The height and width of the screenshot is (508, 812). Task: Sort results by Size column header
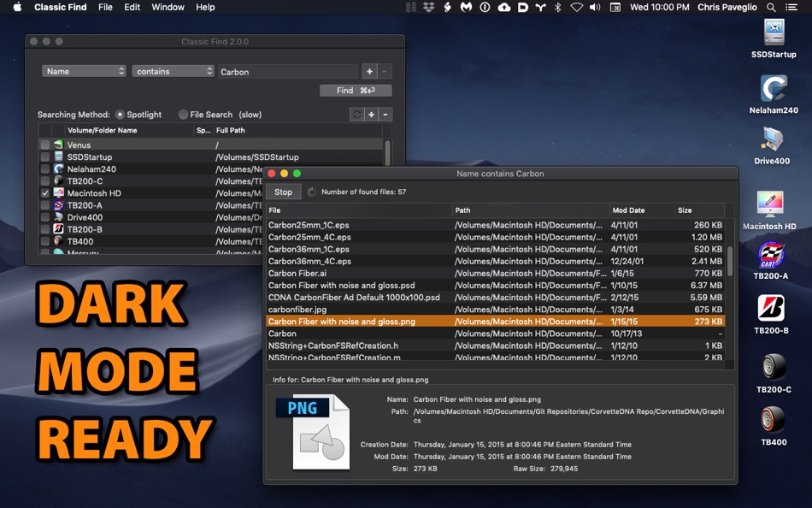tap(699, 210)
